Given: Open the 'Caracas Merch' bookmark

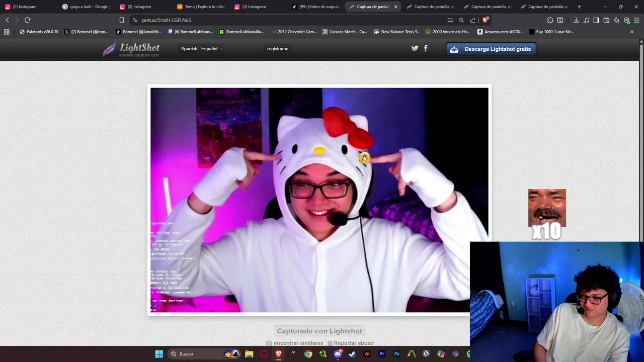Looking at the screenshot, I should click(344, 32).
